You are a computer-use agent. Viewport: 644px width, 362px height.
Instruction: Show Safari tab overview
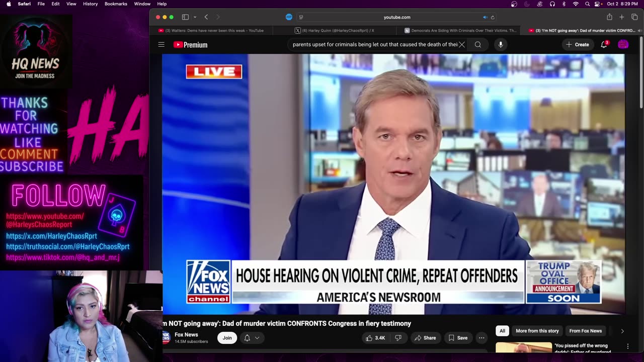point(634,17)
